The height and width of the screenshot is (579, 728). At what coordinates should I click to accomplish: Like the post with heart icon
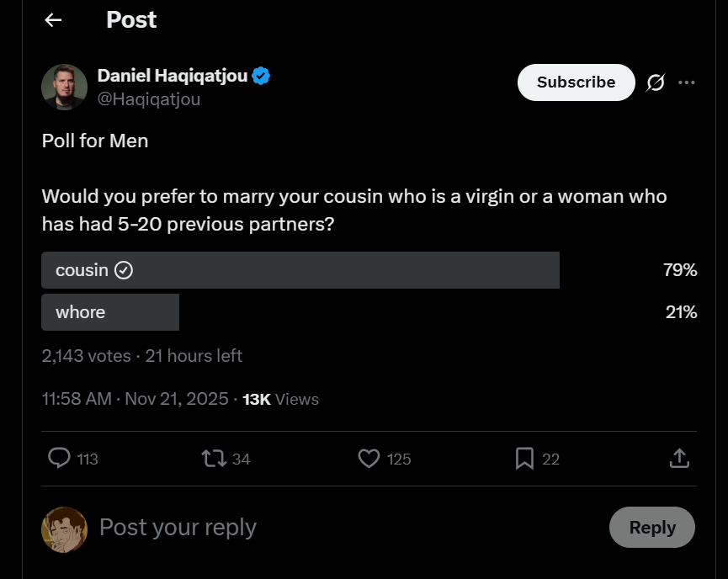tap(369, 459)
